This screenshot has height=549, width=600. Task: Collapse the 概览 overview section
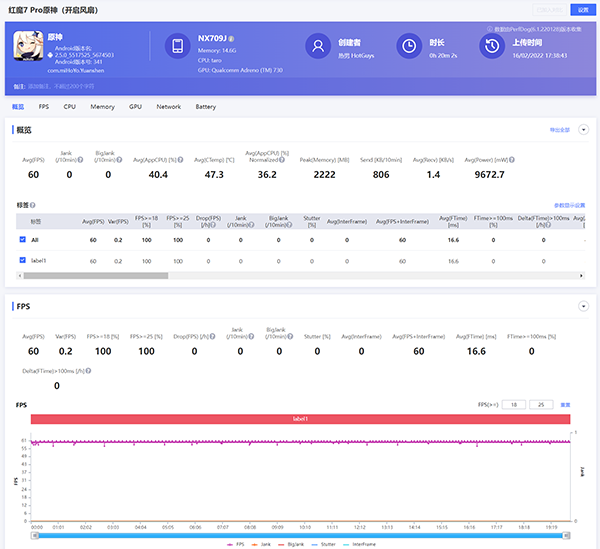583,130
